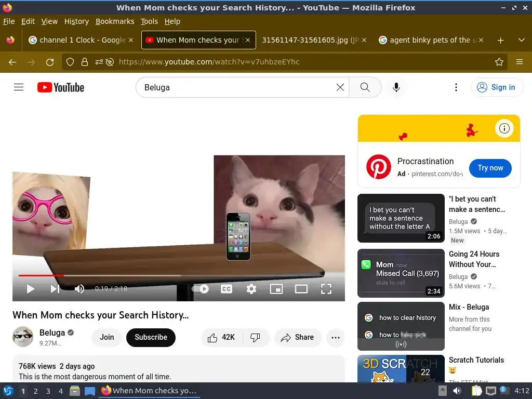Toggle the autoplay switch in player
This screenshot has width=532, height=399.
tap(200, 289)
